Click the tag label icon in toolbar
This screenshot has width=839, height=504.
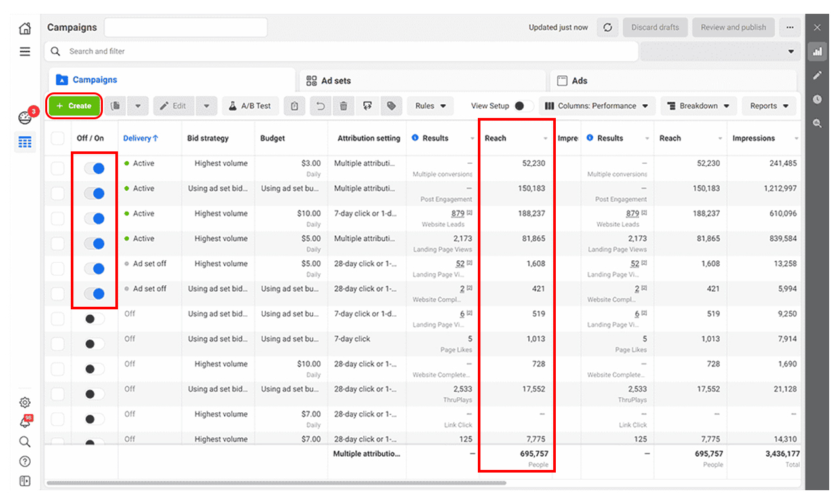[391, 106]
